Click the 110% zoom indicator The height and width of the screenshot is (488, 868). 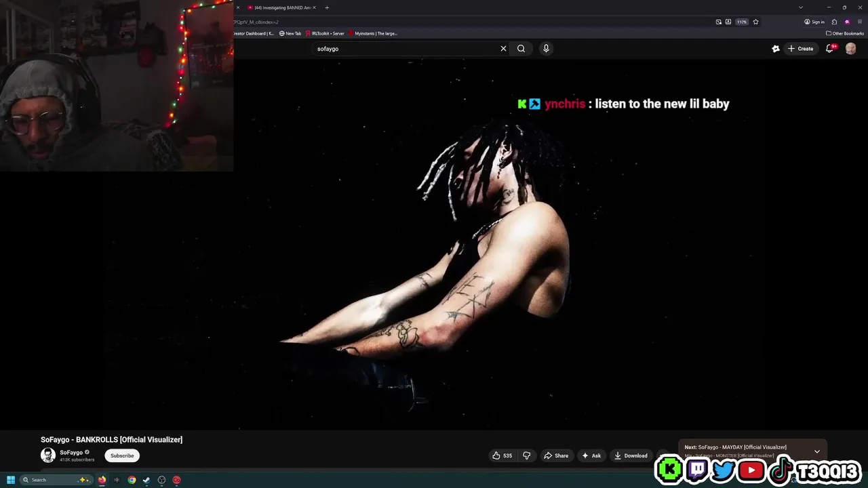742,22
